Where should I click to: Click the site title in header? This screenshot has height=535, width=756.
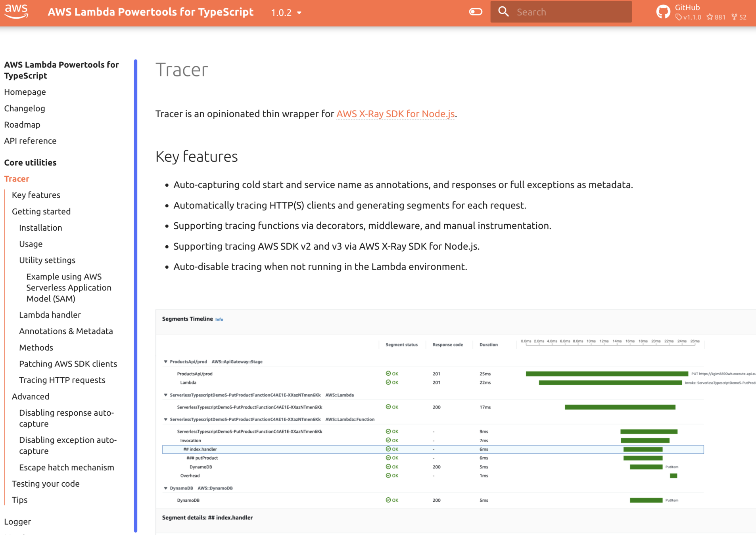click(150, 12)
